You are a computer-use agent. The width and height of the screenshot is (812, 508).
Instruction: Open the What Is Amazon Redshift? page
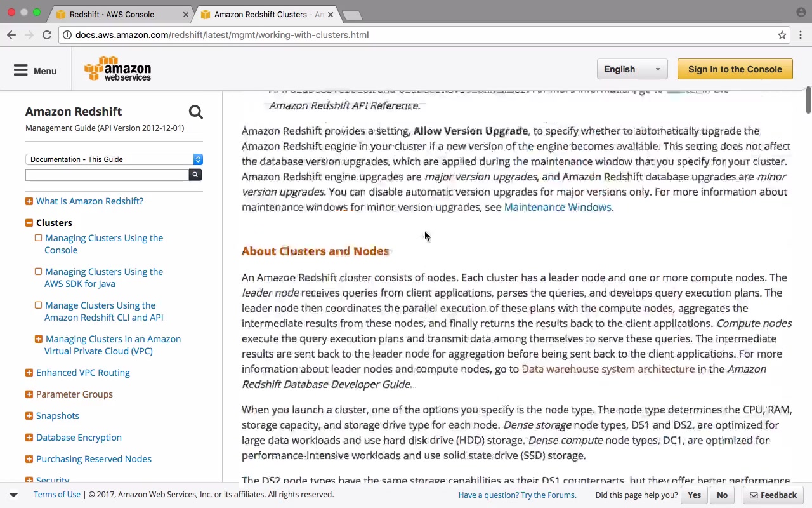pos(89,201)
